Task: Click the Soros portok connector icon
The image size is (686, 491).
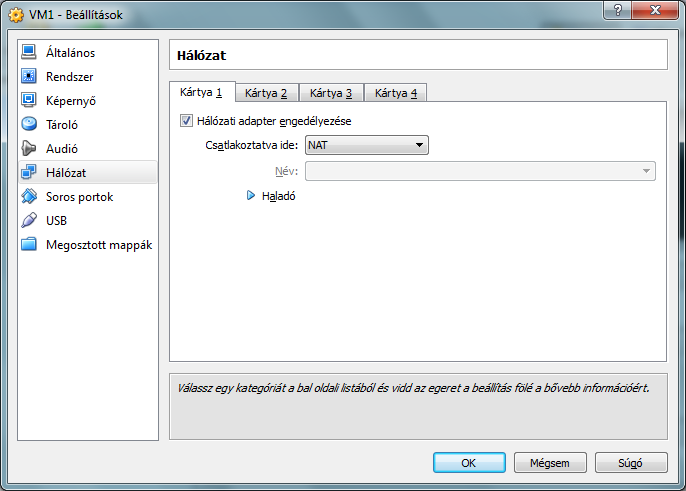Action: (x=29, y=196)
